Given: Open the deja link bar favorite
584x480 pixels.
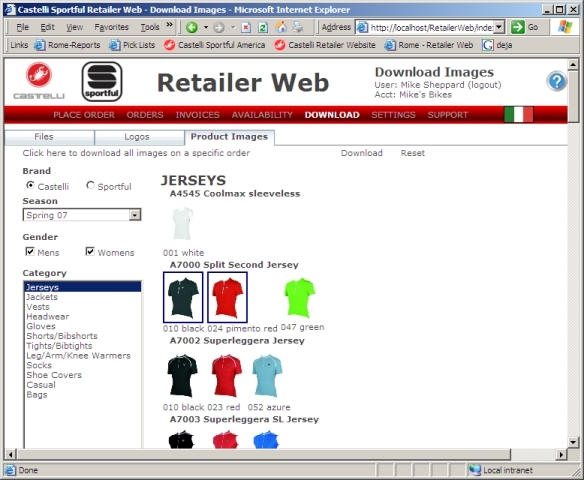Looking at the screenshot, I should pyautogui.click(x=497, y=45).
